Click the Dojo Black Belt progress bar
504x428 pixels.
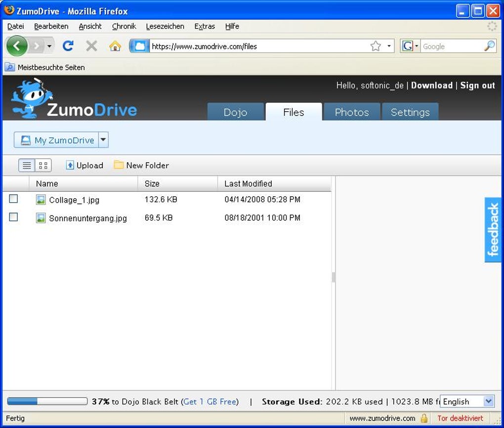pos(47,401)
